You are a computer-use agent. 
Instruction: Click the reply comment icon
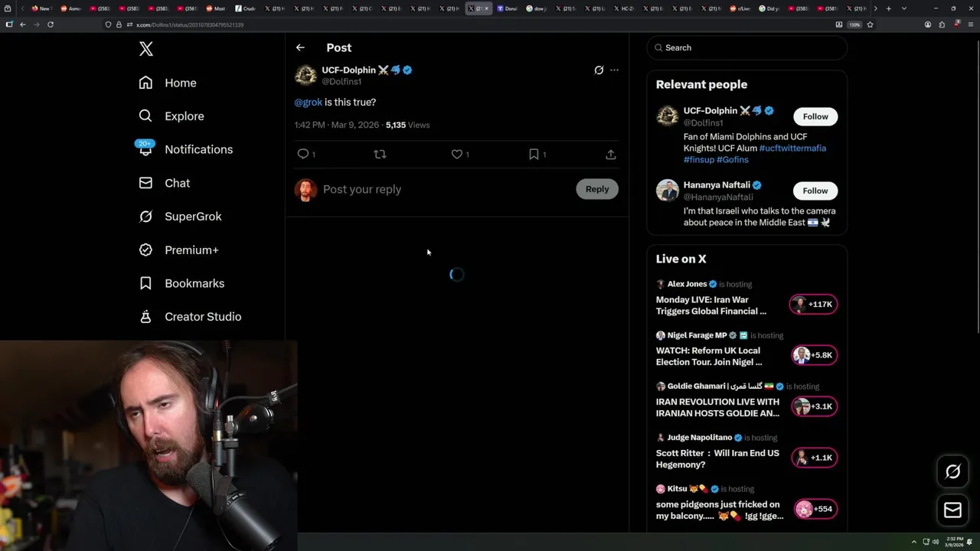pos(303,154)
